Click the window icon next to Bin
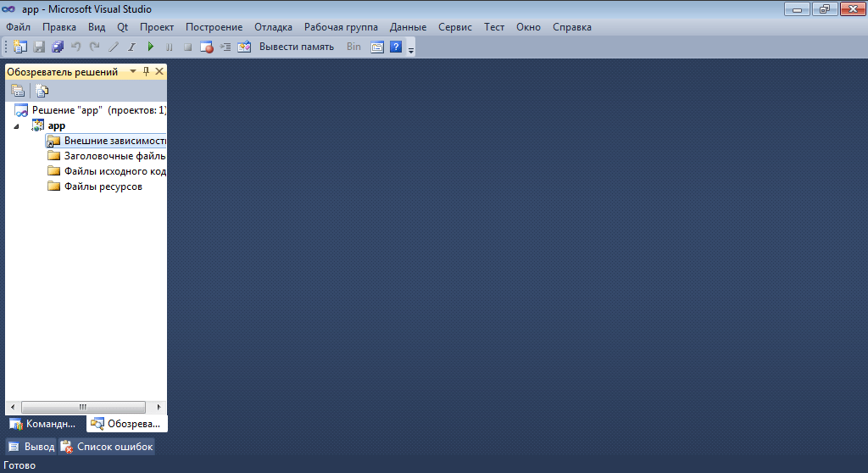Image resolution: width=868 pixels, height=473 pixels. point(377,47)
